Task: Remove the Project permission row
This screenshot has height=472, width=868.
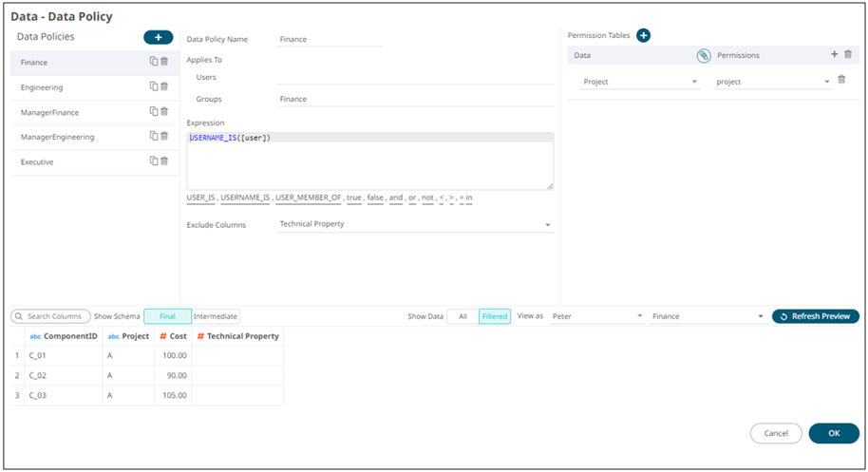Action: (841, 81)
